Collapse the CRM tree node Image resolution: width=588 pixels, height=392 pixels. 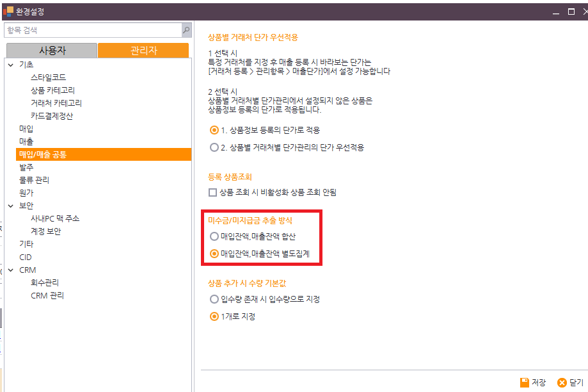click(x=10, y=270)
